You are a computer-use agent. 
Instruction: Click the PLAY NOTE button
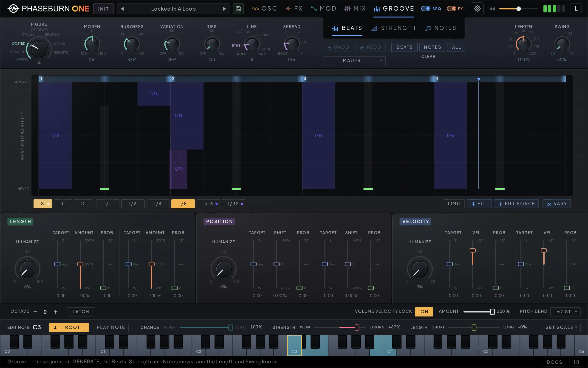[111, 327]
